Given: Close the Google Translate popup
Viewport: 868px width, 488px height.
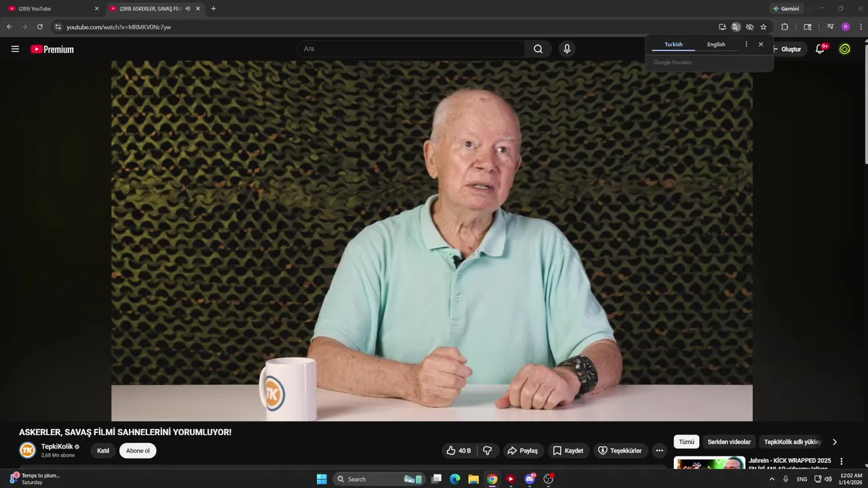Looking at the screenshot, I should (x=761, y=44).
